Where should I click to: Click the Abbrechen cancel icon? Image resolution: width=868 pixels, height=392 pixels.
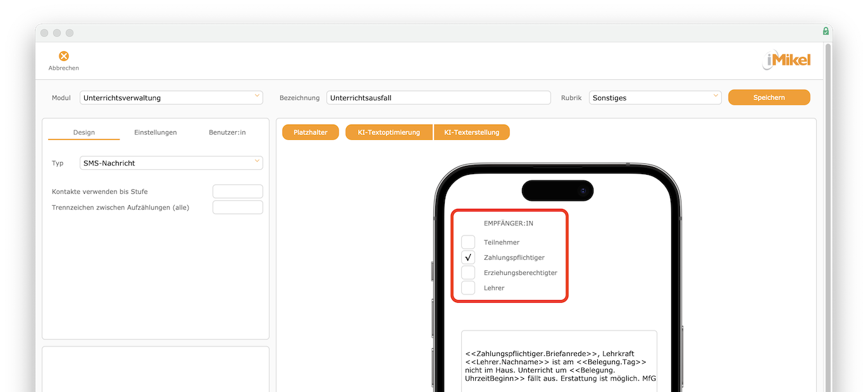tap(64, 56)
